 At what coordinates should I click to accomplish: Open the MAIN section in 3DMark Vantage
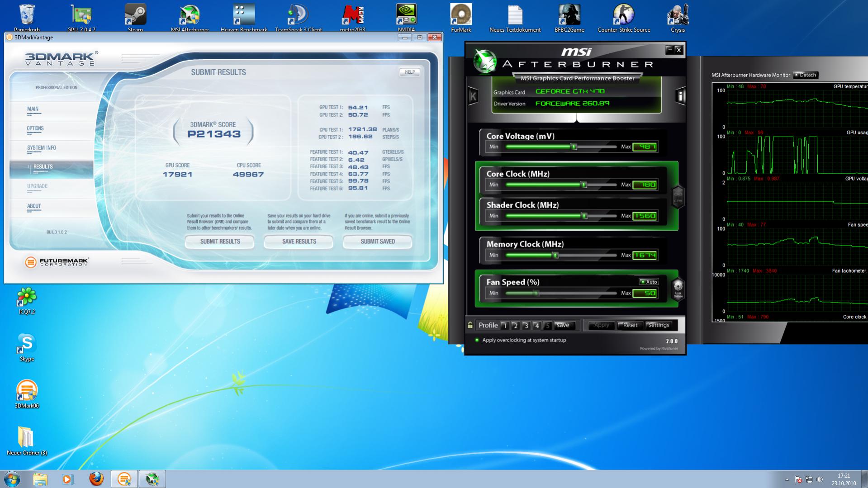click(x=33, y=109)
